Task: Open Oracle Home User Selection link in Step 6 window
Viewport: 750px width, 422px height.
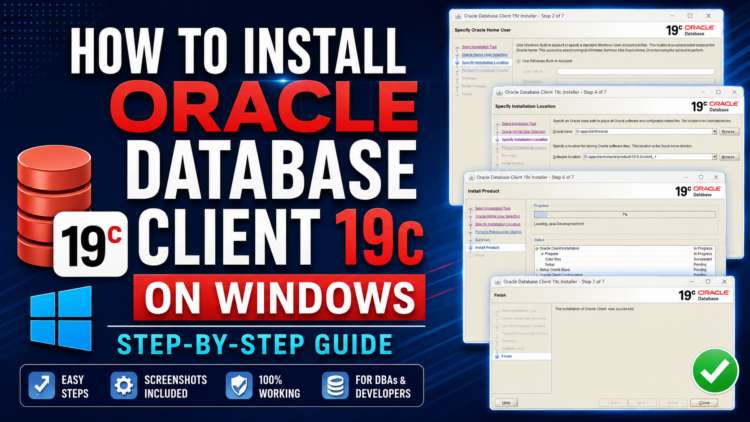Action: pos(497,216)
